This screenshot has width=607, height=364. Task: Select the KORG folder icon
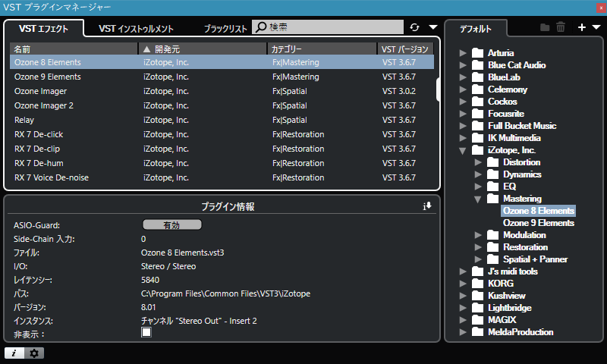click(478, 284)
